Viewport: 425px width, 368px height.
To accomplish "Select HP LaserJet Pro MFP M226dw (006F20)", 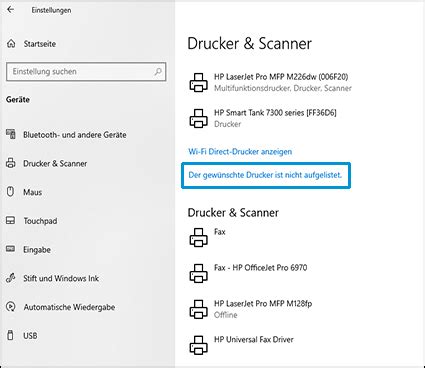I will pyautogui.click(x=281, y=77).
